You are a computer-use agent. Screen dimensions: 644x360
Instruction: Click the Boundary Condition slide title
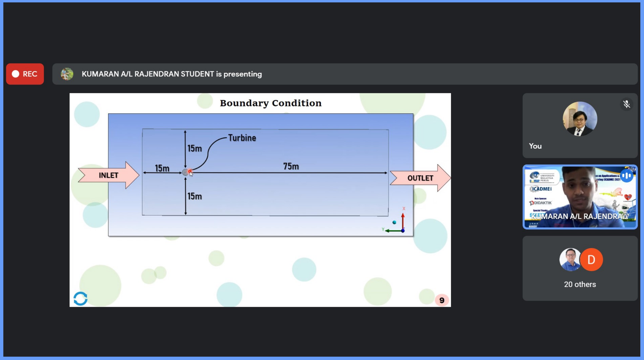click(x=271, y=103)
